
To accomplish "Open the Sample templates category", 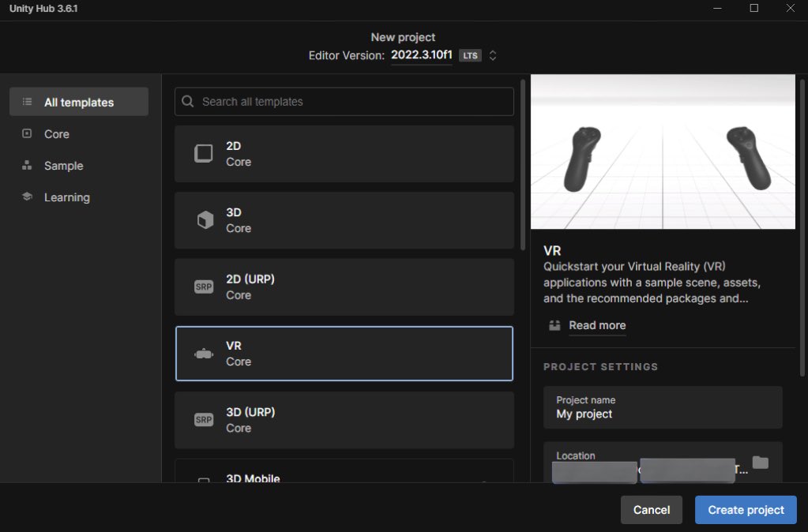I will click(x=63, y=166).
